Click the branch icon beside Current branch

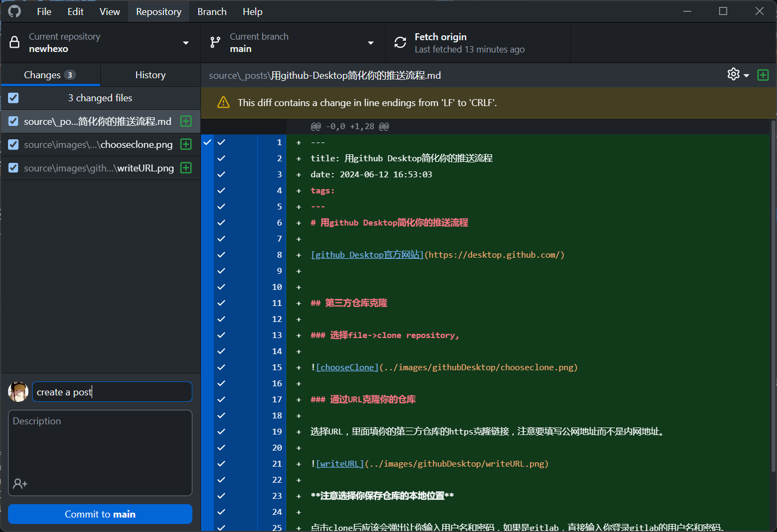pos(215,42)
